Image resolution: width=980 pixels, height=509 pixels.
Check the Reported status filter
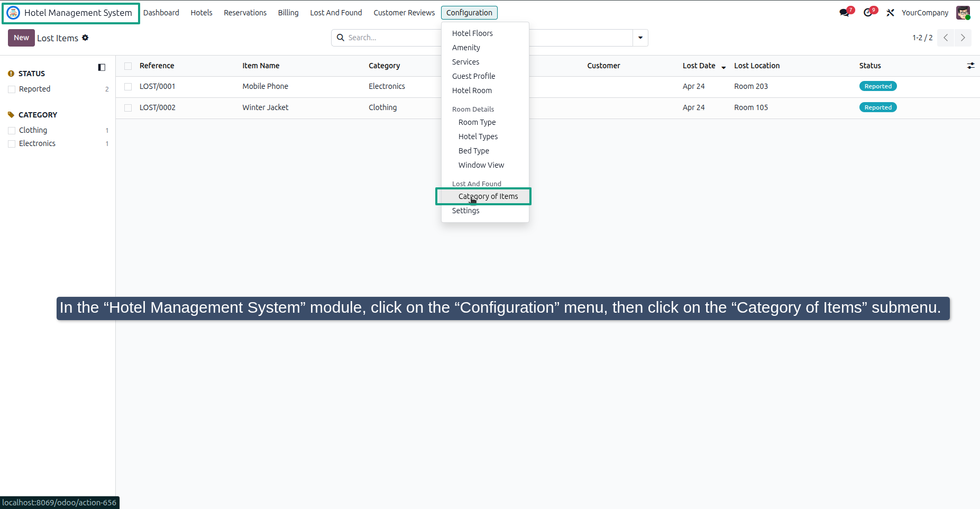(x=12, y=89)
